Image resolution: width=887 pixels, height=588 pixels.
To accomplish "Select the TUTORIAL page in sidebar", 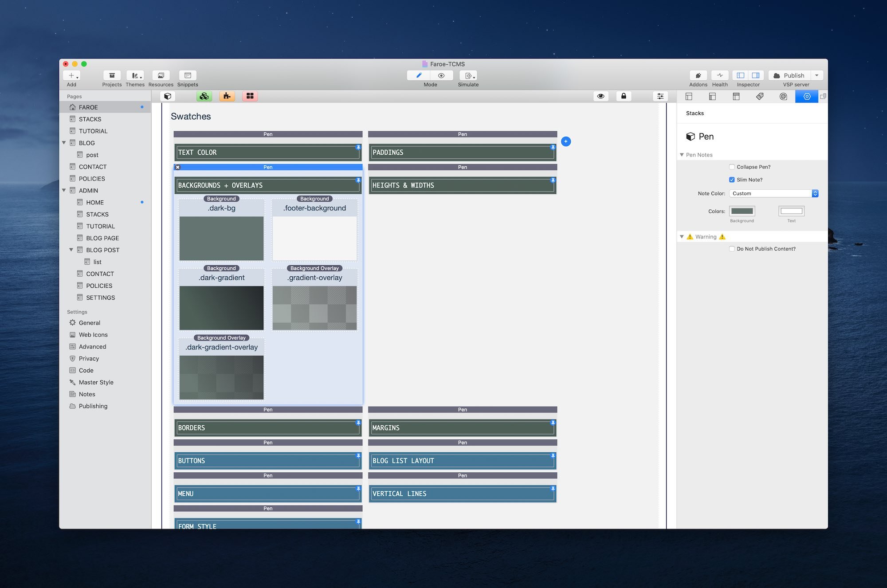I will pyautogui.click(x=93, y=131).
